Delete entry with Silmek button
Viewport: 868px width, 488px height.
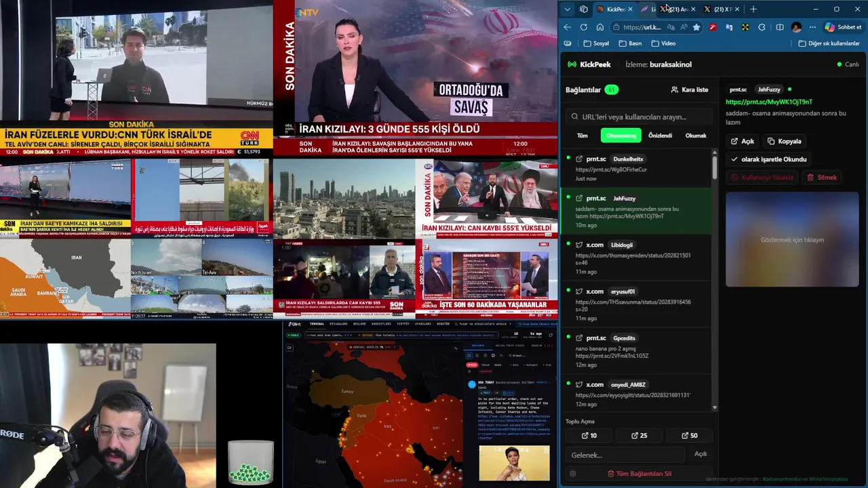click(822, 178)
